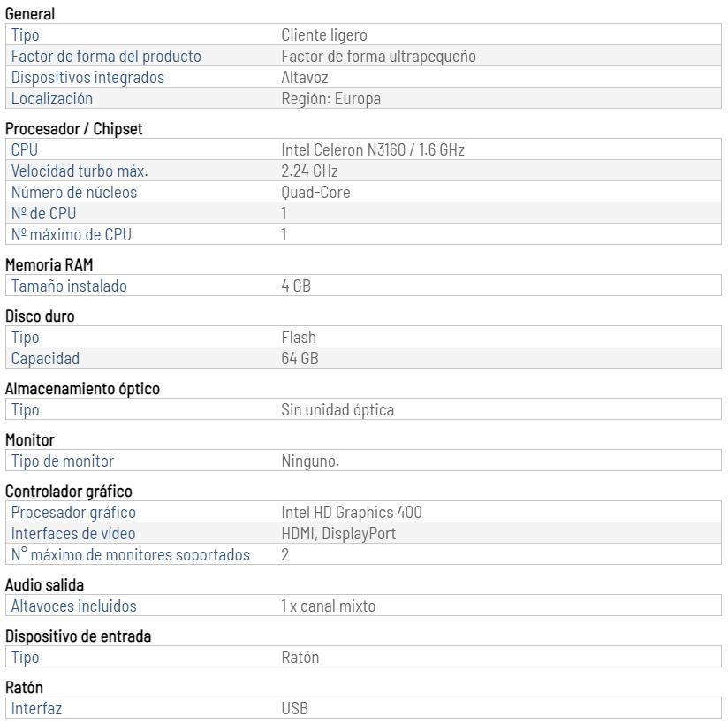
Task: Click the 'Localización' spec label
Action: (52, 98)
